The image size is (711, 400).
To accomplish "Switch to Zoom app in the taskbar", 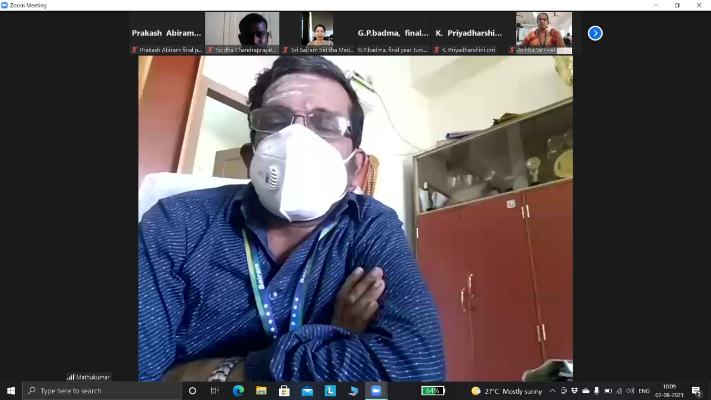I will click(376, 390).
